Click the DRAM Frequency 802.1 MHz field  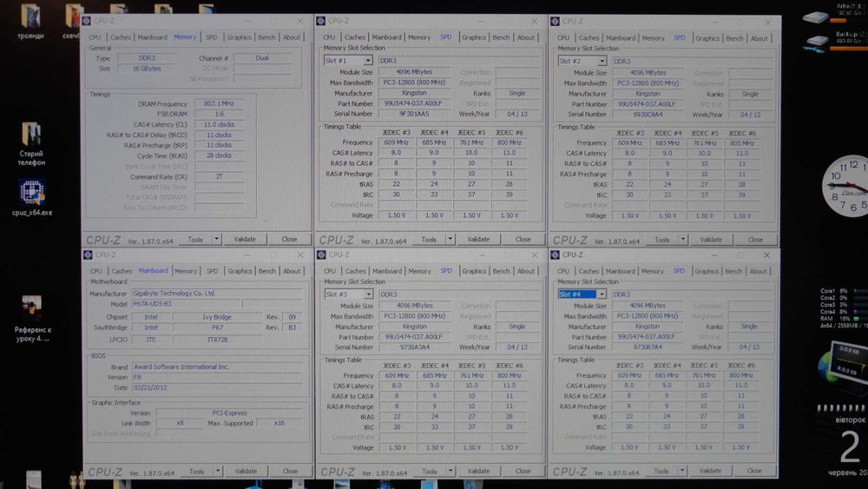click(219, 103)
